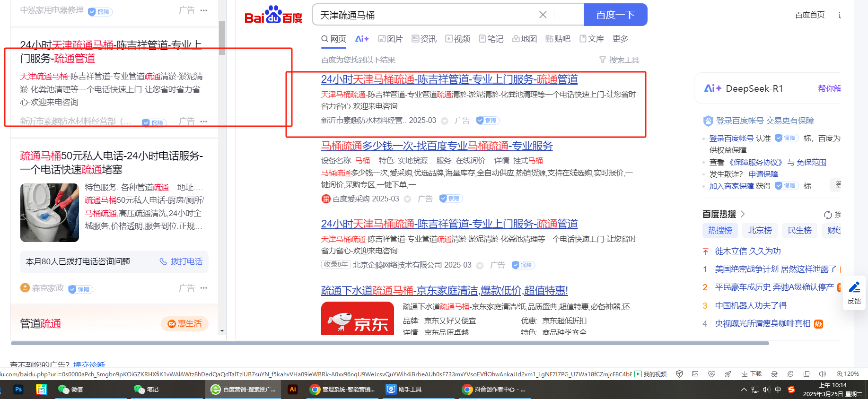Switch to the 民生榜 tab
The image size is (868, 399).
tap(799, 231)
